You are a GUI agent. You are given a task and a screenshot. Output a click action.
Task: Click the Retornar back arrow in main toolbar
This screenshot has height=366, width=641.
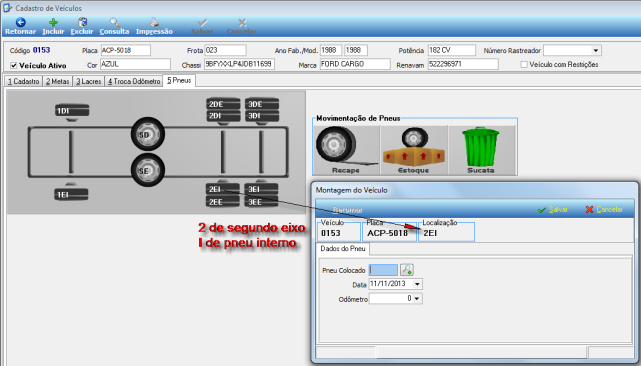[20, 22]
